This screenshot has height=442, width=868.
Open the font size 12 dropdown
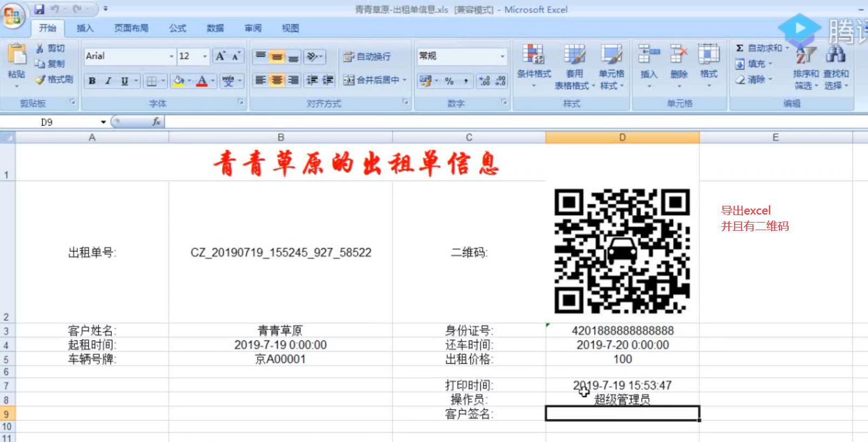(x=205, y=56)
